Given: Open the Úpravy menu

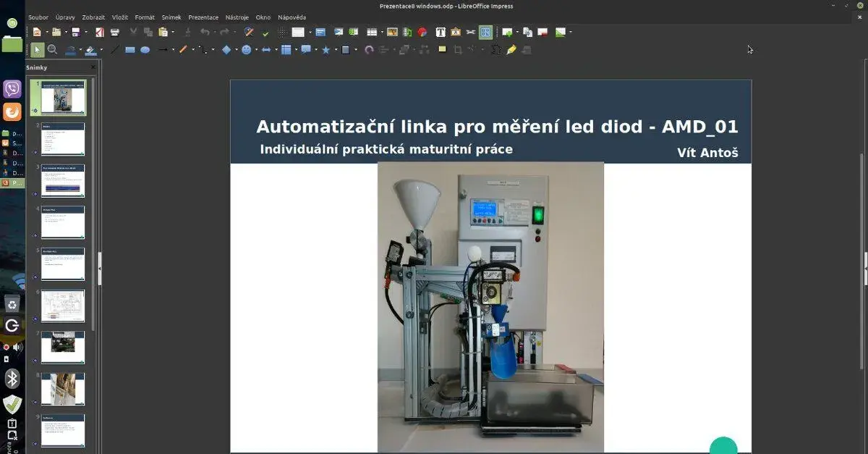Looking at the screenshot, I should [65, 17].
